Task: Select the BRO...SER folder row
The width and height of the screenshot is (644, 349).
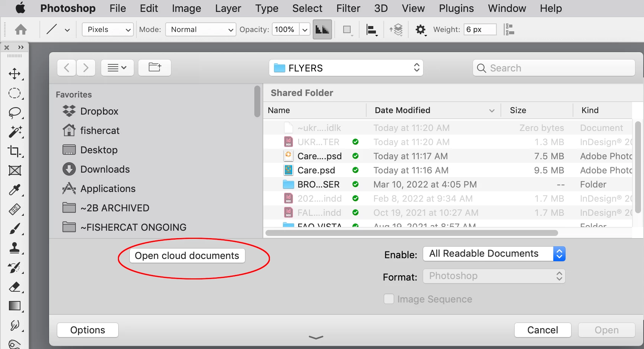Action: 448,185
